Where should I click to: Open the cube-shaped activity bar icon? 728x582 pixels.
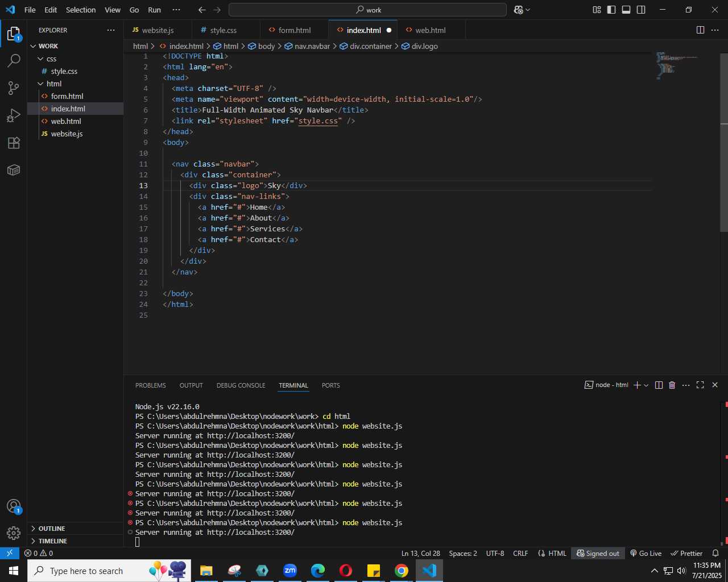coord(14,170)
